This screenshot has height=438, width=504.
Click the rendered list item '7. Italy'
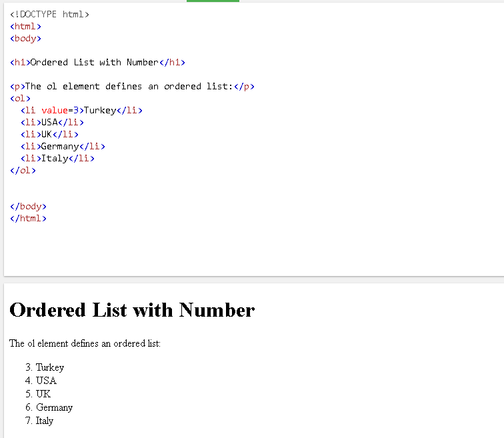coord(39,420)
